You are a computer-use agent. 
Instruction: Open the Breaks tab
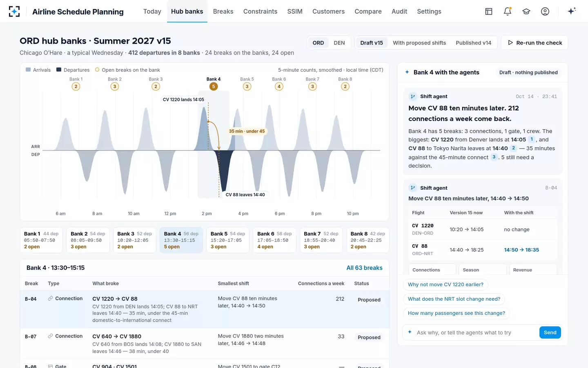coord(223,11)
